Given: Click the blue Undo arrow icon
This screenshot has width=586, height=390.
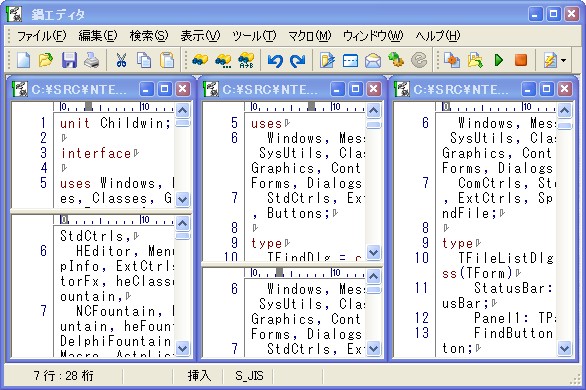Looking at the screenshot, I should coord(275,61).
